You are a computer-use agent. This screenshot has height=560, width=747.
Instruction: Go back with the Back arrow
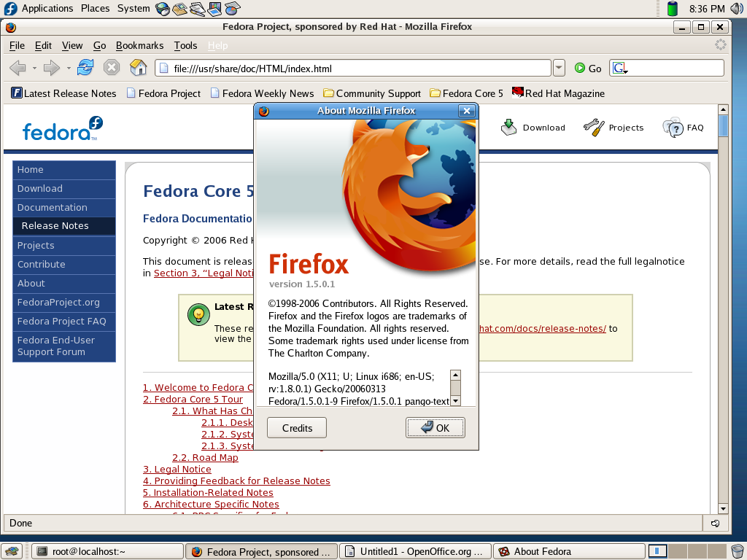point(18,68)
